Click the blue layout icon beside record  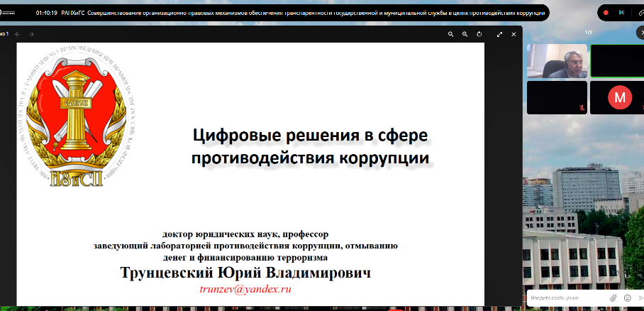[621, 13]
